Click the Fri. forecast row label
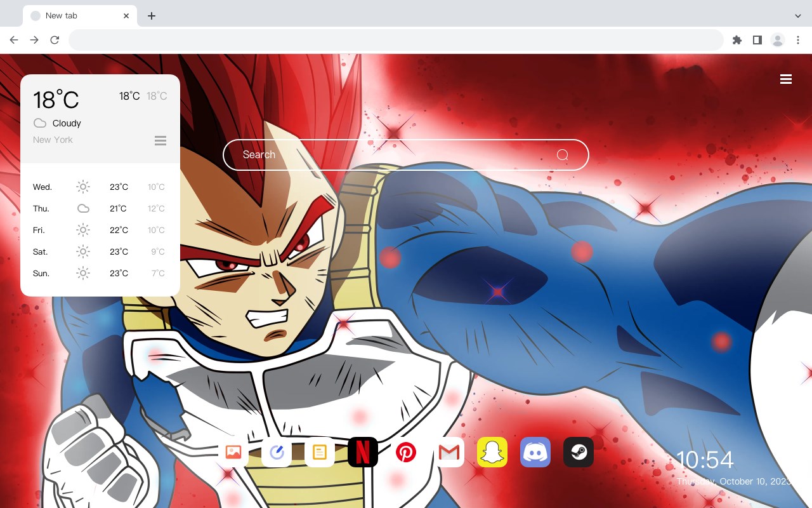 click(39, 230)
